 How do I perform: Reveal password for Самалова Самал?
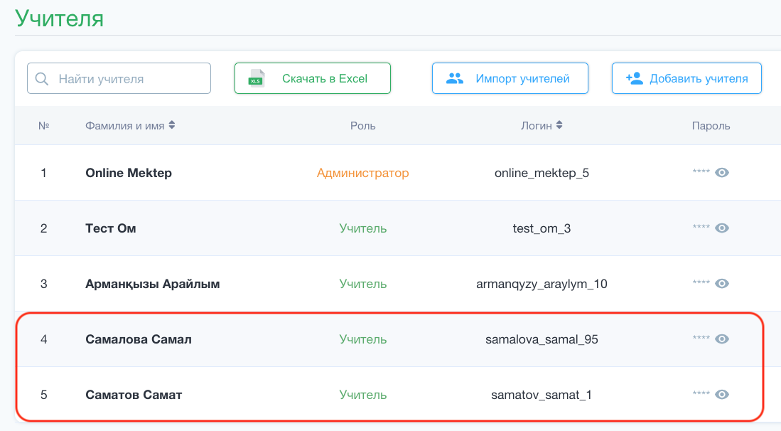coord(722,339)
